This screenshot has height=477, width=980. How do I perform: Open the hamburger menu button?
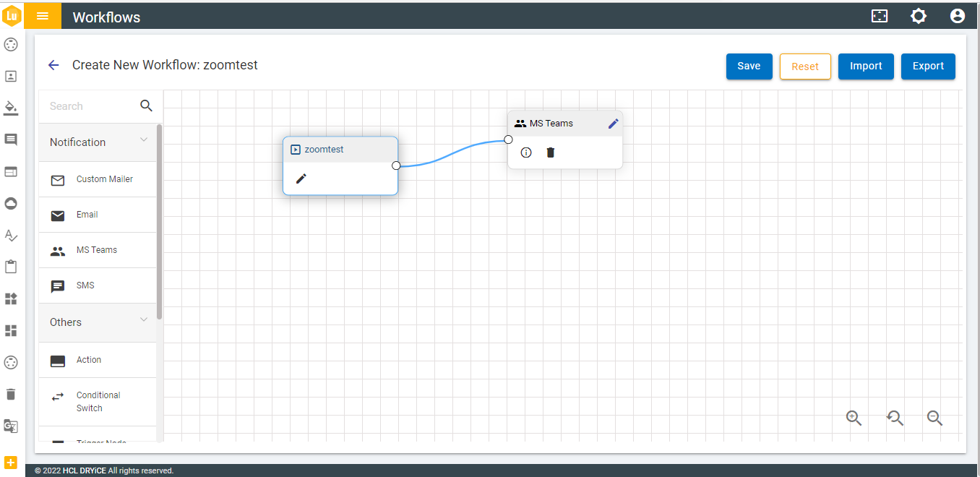(43, 16)
